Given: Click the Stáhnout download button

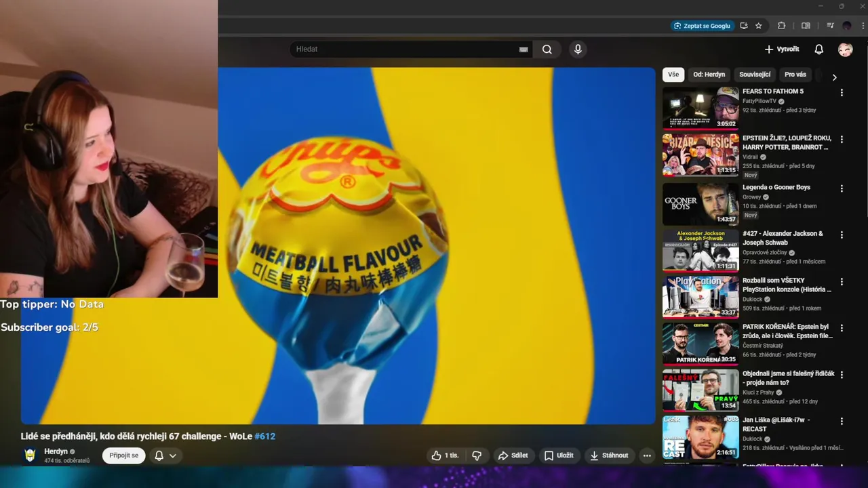Looking at the screenshot, I should (609, 455).
